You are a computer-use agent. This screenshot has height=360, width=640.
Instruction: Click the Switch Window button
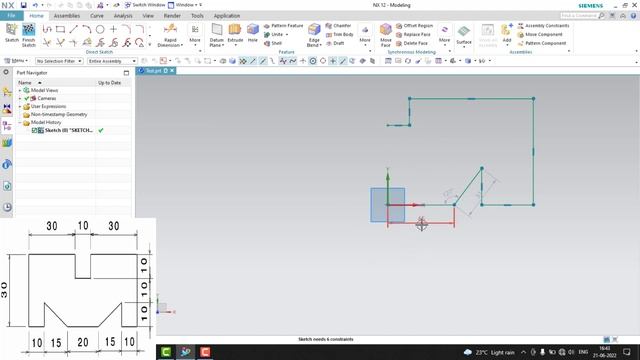[x=144, y=5]
